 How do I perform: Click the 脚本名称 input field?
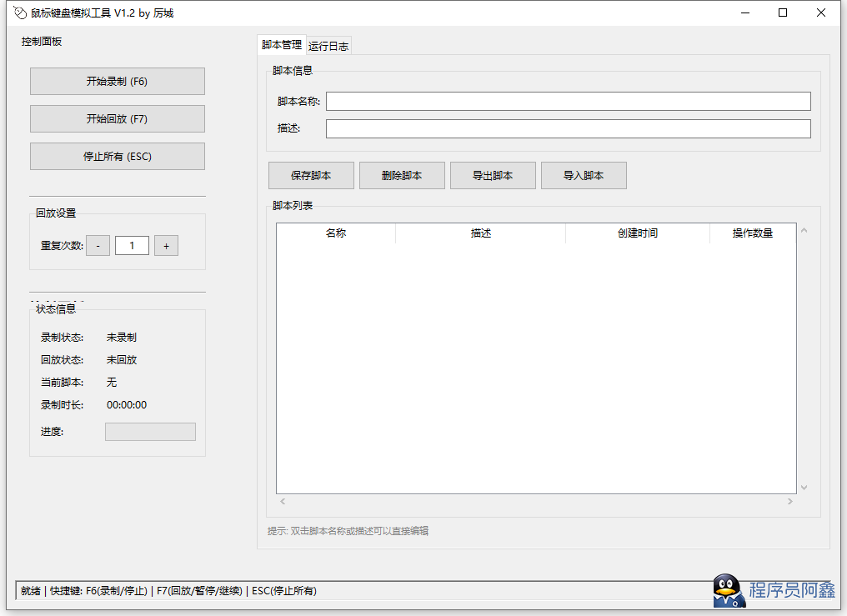[x=568, y=102]
